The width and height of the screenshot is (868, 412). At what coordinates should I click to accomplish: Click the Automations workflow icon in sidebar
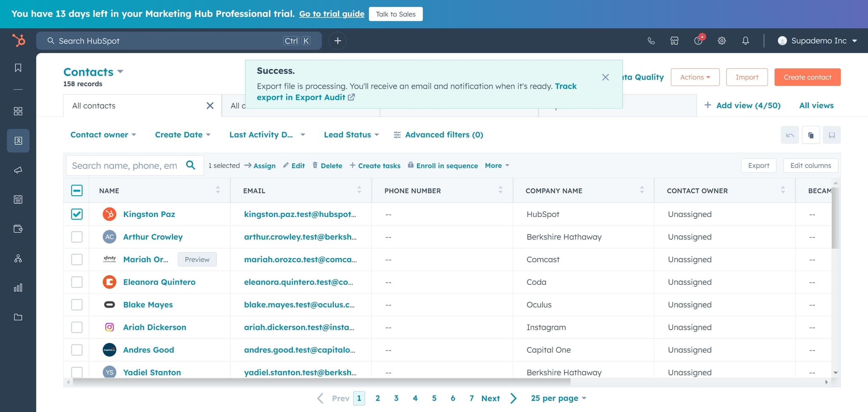coord(17,258)
